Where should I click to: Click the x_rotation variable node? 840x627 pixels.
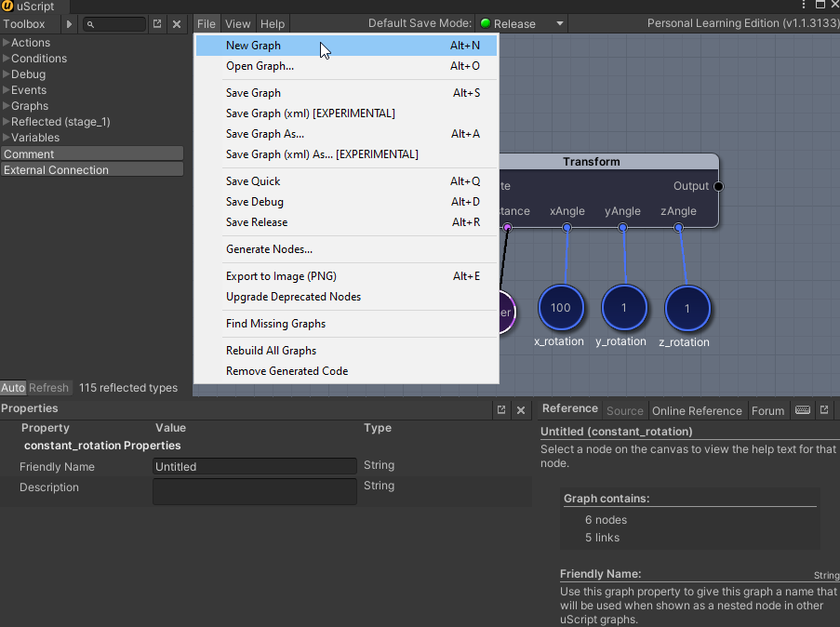click(x=560, y=308)
